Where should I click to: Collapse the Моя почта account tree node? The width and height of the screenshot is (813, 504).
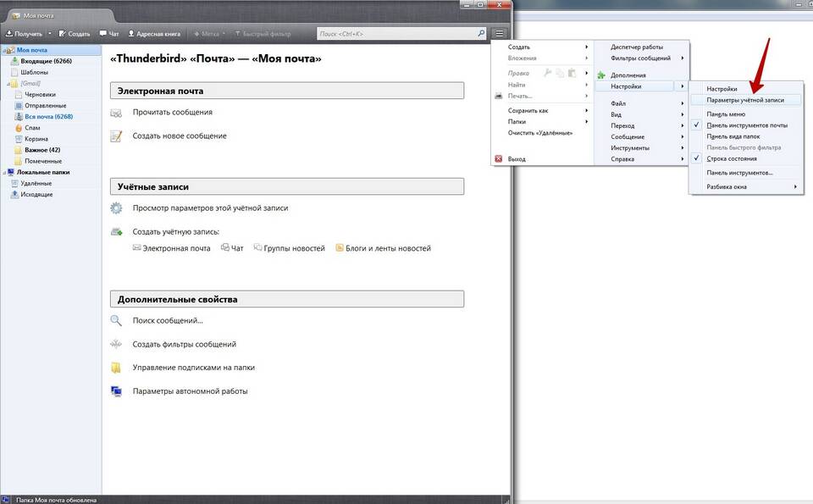[x=3, y=50]
